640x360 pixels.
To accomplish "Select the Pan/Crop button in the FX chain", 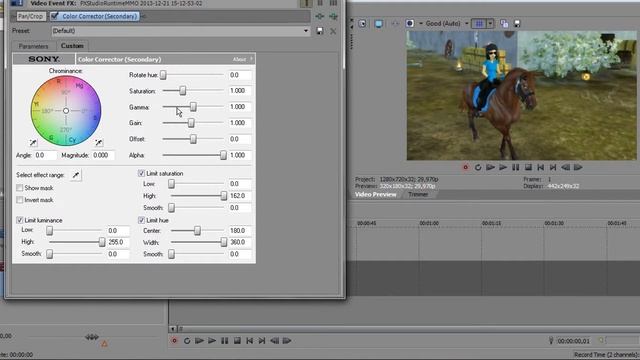I will tap(30, 16).
